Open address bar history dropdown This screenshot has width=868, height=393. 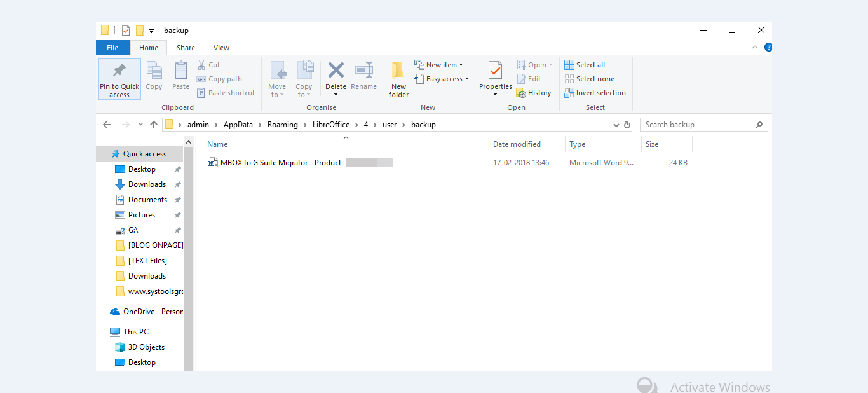(616, 125)
